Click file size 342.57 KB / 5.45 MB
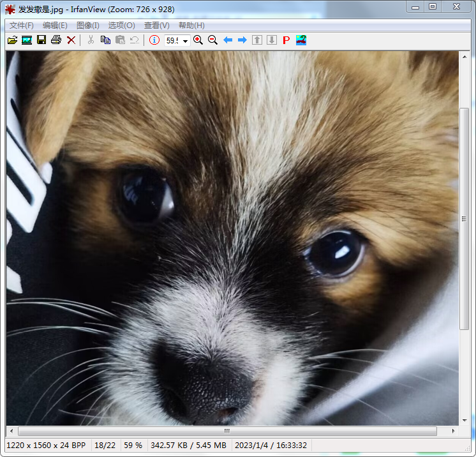The image size is (476, 457). tap(188, 445)
